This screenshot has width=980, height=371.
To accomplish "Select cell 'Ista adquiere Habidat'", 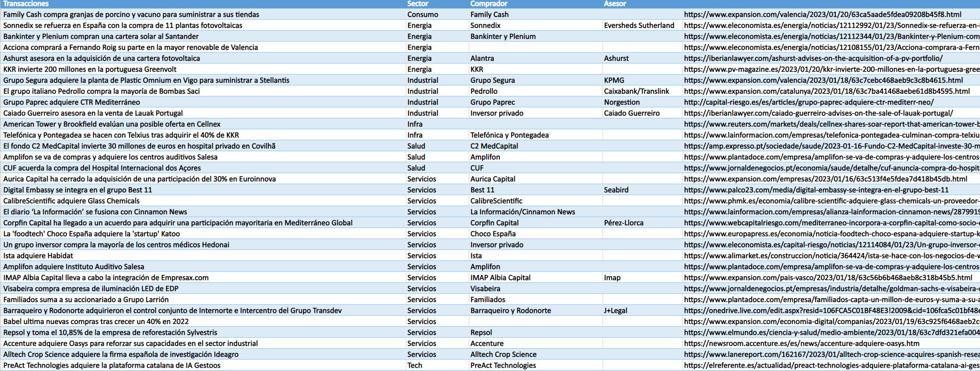I will point(203,256).
